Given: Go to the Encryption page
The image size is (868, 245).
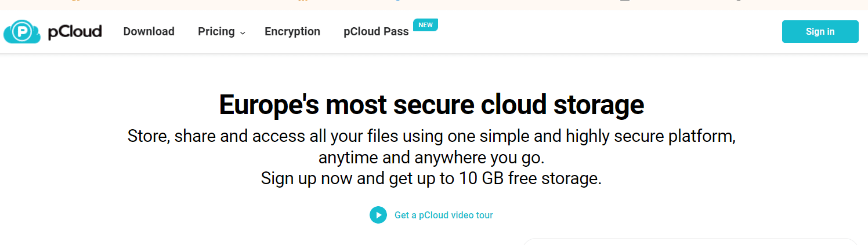Looking at the screenshot, I should (x=292, y=32).
